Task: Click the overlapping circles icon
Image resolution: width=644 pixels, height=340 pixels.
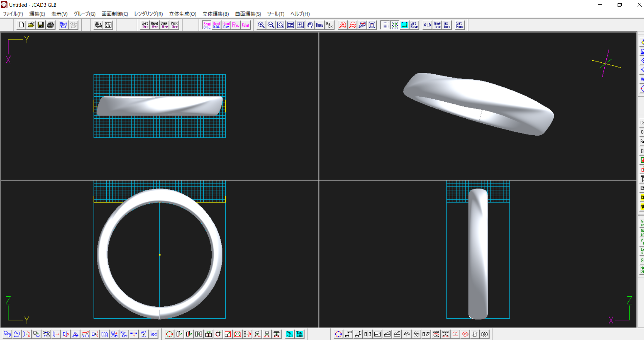Action: coord(484,334)
